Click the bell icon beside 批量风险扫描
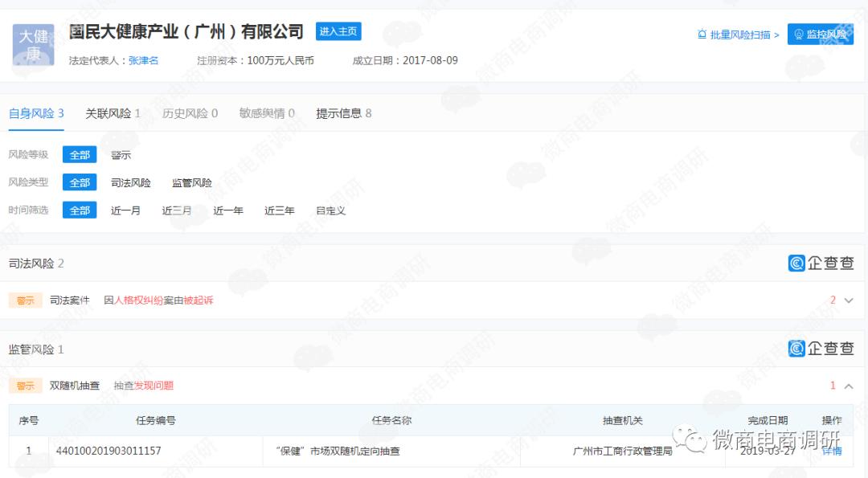 [702, 35]
